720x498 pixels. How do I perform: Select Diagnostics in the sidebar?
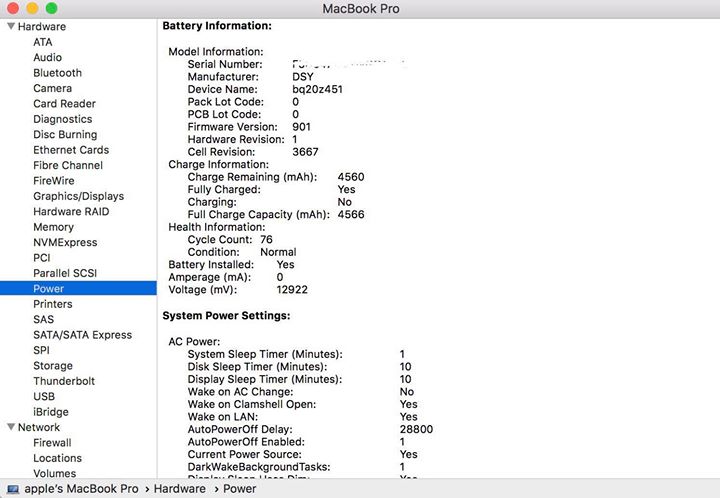coord(62,119)
